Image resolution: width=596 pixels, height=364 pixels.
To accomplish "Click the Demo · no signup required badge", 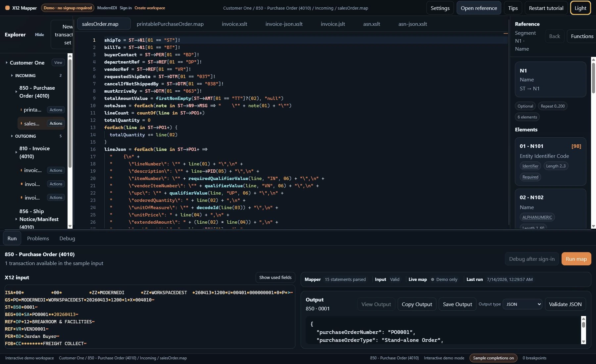I will (68, 8).
